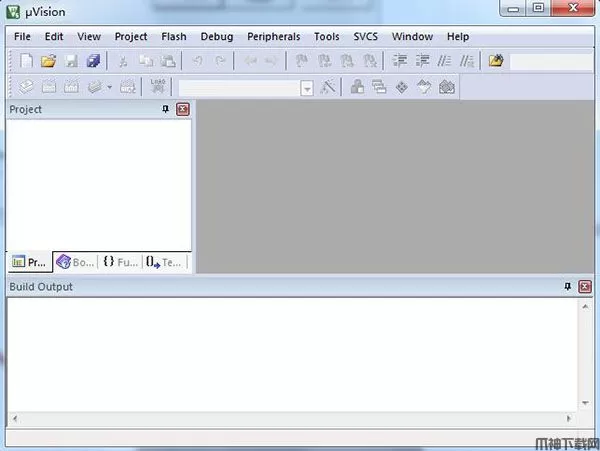Click Build Output scroll down arrow
The height and width of the screenshot is (451, 600).
click(x=585, y=403)
